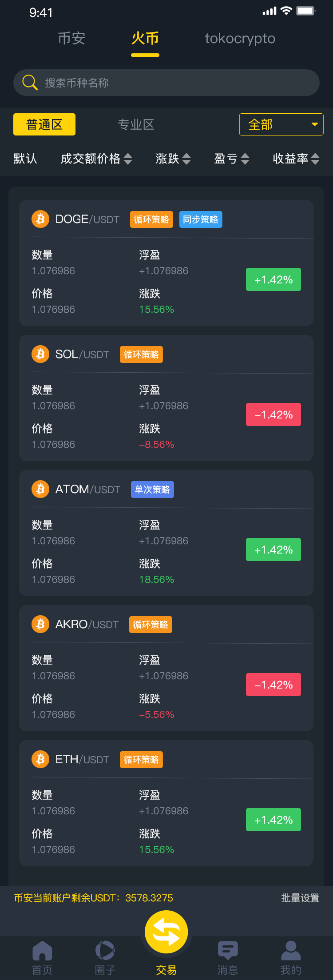Sort by 收益率 arrows
This screenshot has width=333, height=980.
click(x=315, y=159)
